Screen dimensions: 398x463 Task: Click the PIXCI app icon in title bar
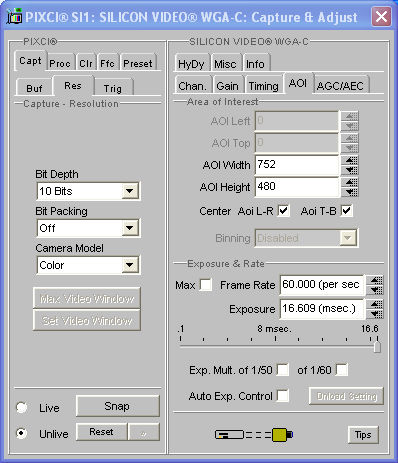14,16
